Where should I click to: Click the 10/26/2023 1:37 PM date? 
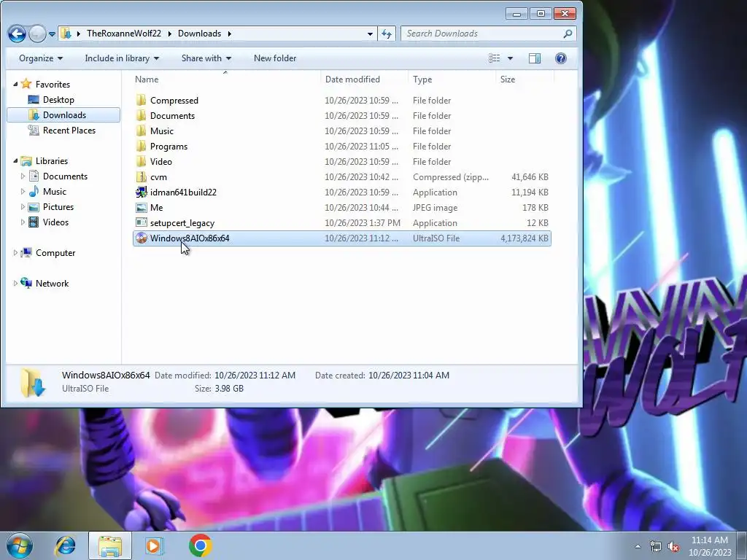363,223
